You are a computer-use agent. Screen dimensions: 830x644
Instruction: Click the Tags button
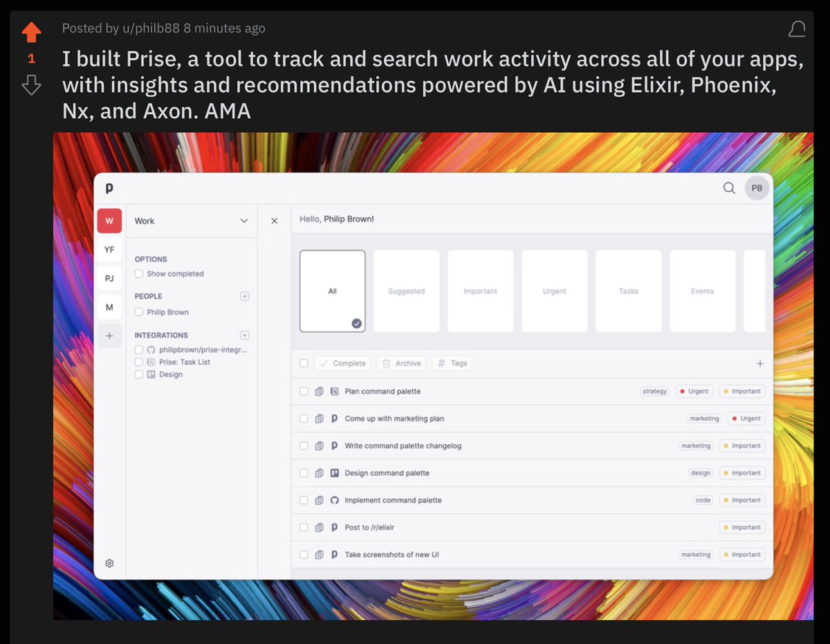(x=452, y=363)
